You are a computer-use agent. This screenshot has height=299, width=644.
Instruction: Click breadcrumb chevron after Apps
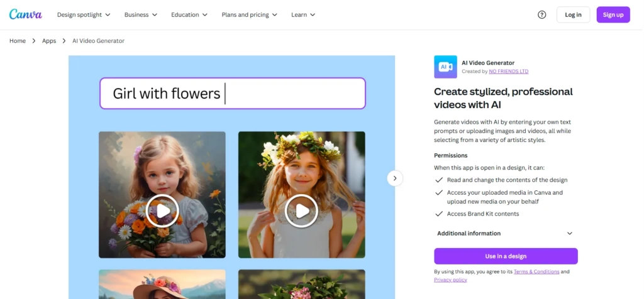point(64,41)
